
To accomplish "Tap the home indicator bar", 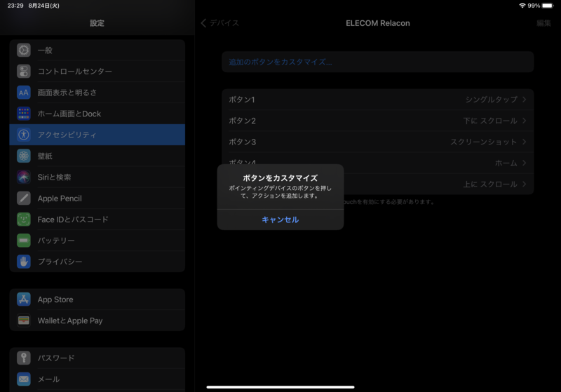I will tap(280, 387).
